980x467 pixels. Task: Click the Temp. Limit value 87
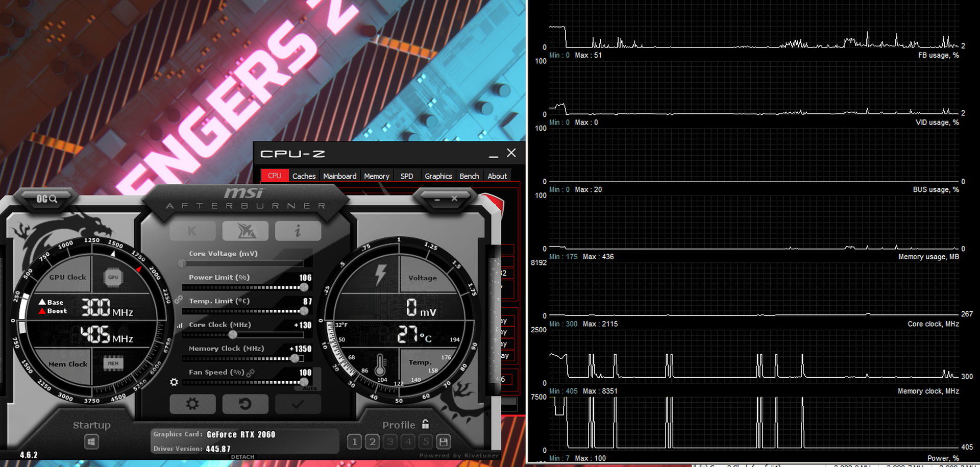[x=307, y=302]
